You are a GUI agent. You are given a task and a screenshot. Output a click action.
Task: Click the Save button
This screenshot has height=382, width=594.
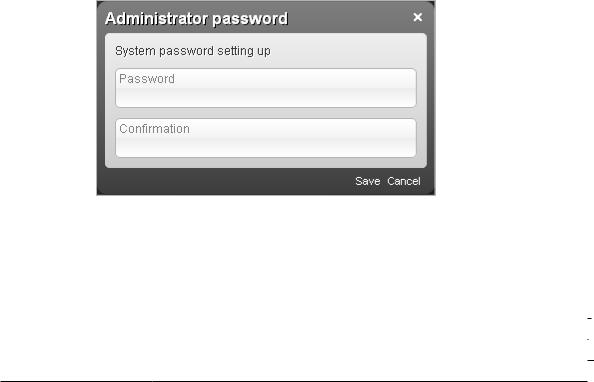point(367,181)
